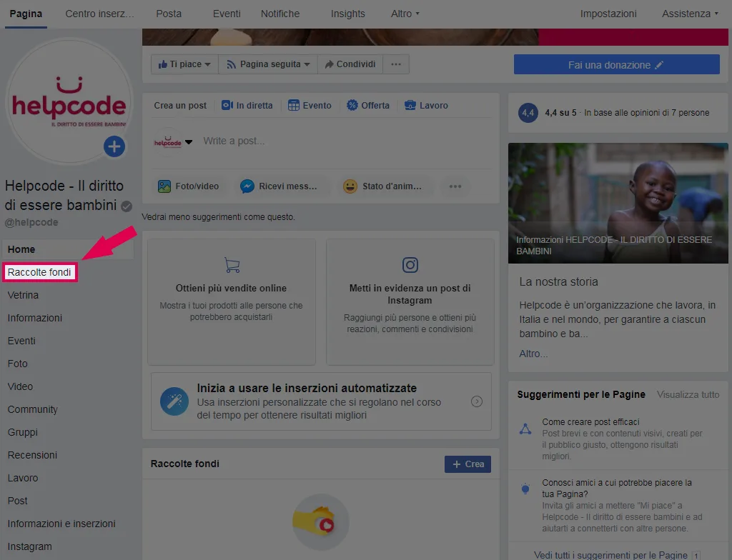The width and height of the screenshot is (732, 560).
Task: Click the Messenger 'Ricevi mess...' icon
Action: click(279, 186)
